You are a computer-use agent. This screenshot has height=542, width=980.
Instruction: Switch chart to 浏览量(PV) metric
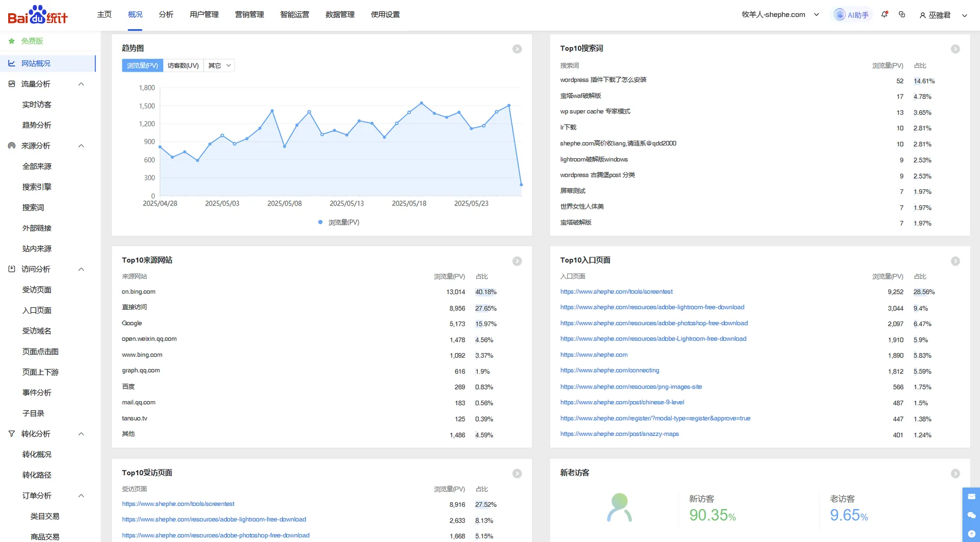(x=142, y=65)
